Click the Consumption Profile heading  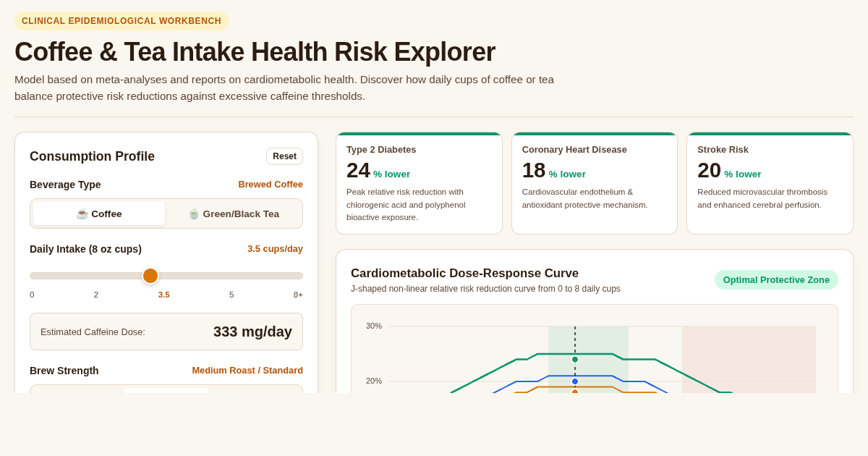pos(92,156)
